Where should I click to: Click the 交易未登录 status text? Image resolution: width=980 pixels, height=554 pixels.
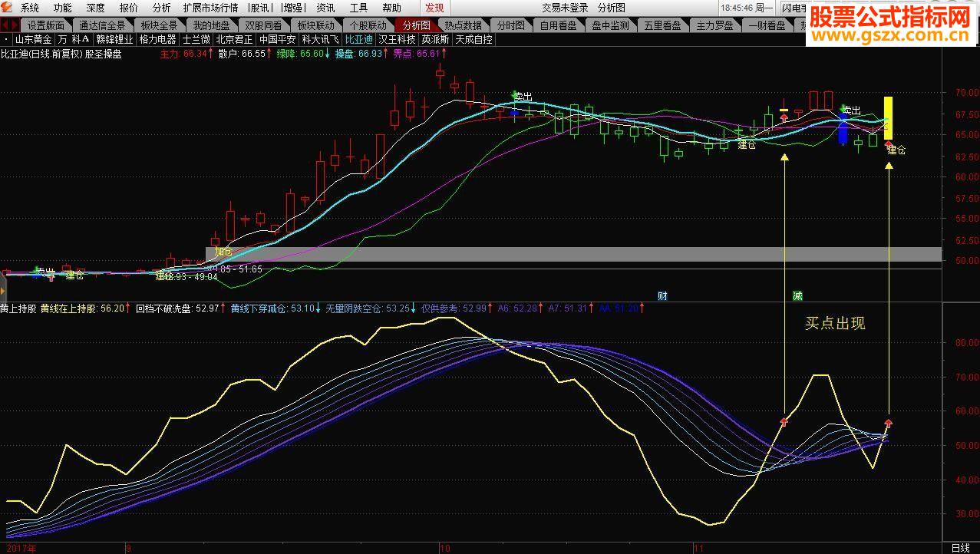point(565,8)
